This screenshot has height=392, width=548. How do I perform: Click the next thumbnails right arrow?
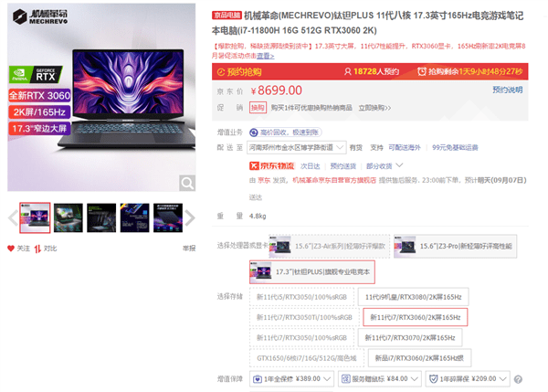(x=190, y=217)
